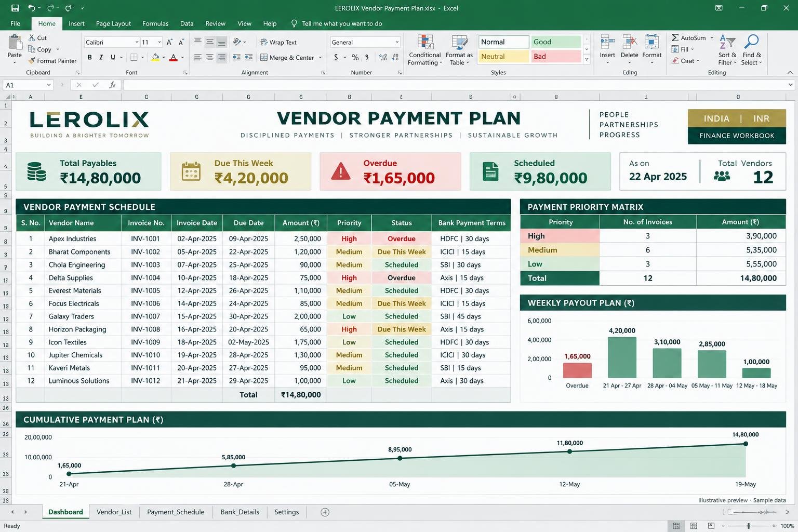Switch to Normal view in status bar

pos(676,526)
